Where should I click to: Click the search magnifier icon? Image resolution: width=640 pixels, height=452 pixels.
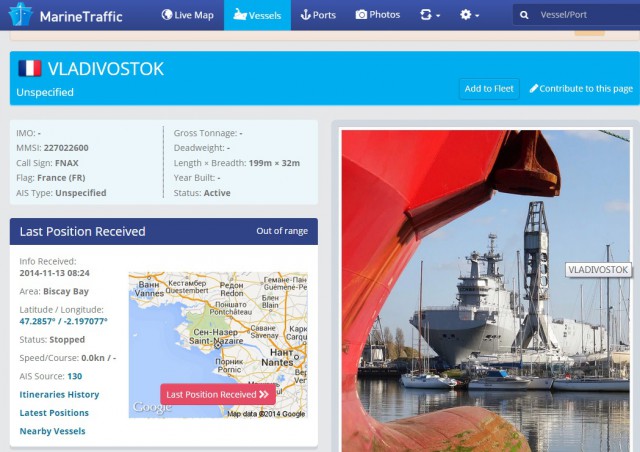[x=524, y=15]
